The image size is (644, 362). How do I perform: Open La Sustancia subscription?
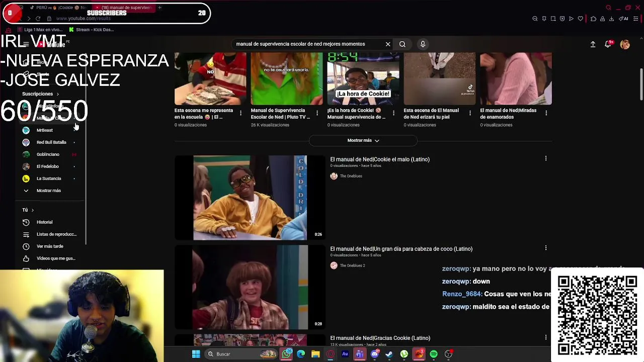50,178
